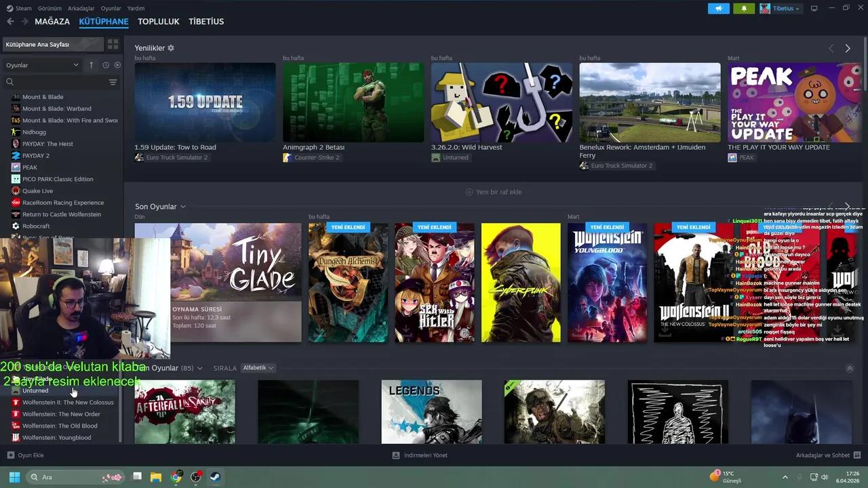Open advanced filters icon in library search
The image size is (868, 488).
(x=113, y=82)
